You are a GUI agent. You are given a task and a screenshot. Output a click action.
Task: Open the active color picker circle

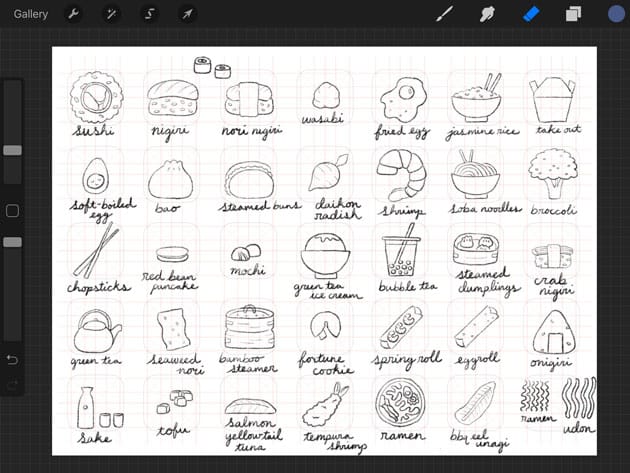click(x=616, y=14)
